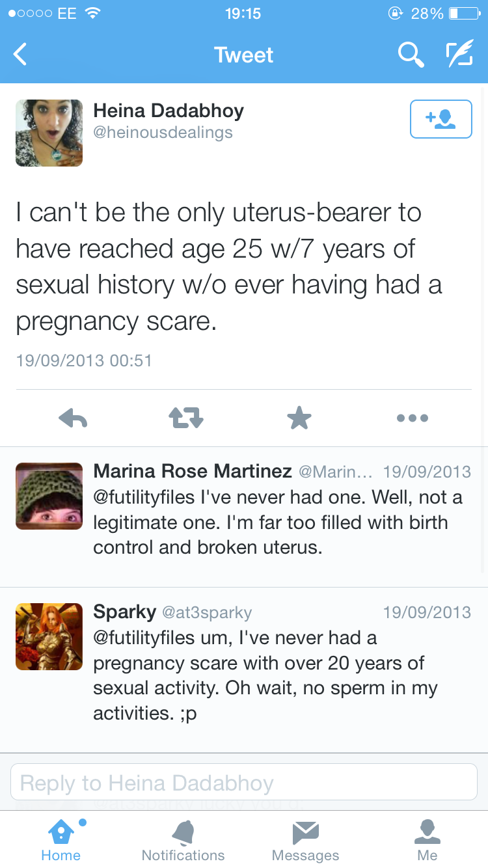This screenshot has height=868, width=488.
Task: Tap the battery indicator in status bar
Action: [463, 13]
